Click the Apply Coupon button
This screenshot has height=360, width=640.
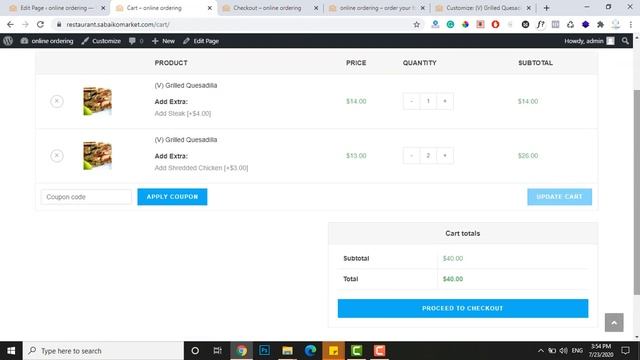[x=172, y=197]
